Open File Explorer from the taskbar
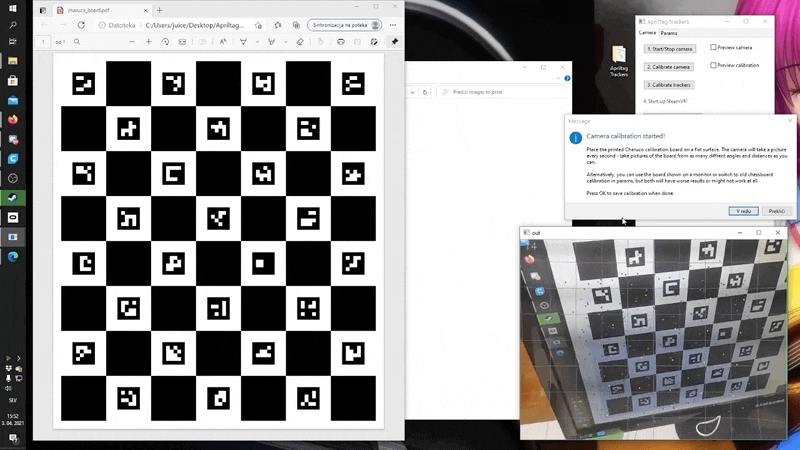Image resolution: width=800 pixels, height=450 pixels. 13,61
